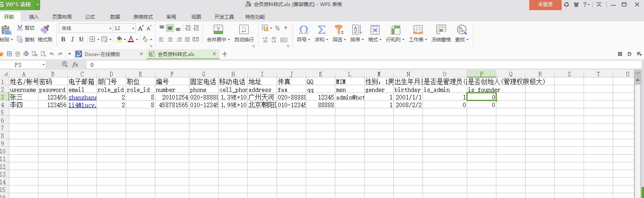This screenshot has width=644, height=198.
Task: Click the 未登录 login button
Action: tap(545, 4)
